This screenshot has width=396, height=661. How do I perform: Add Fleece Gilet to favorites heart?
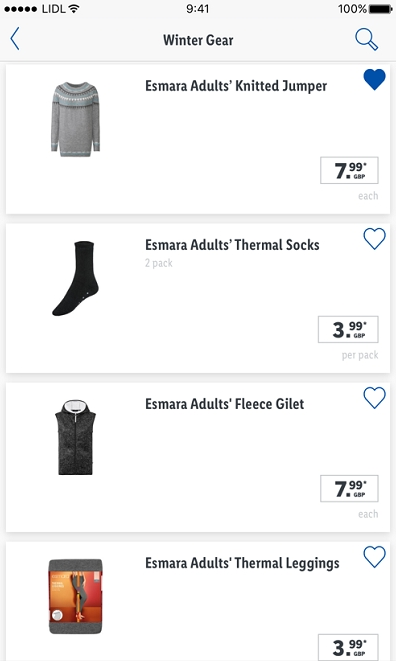coord(374,398)
